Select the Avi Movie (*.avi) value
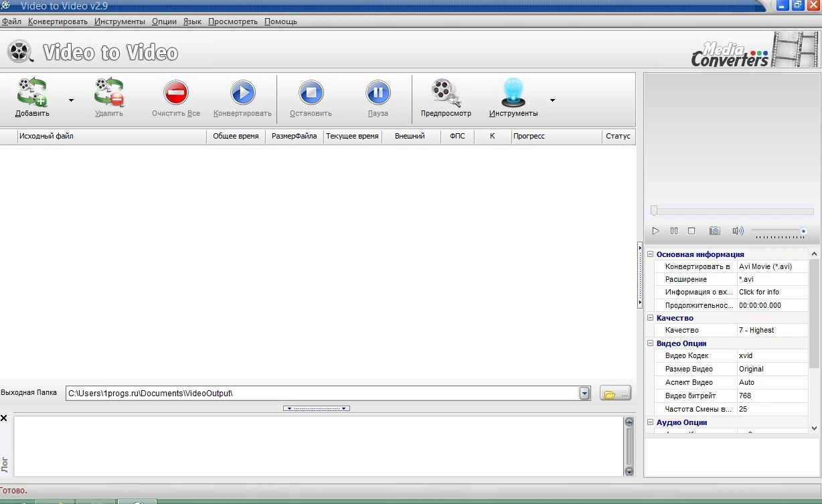This screenshot has height=504, width=822. point(772,266)
